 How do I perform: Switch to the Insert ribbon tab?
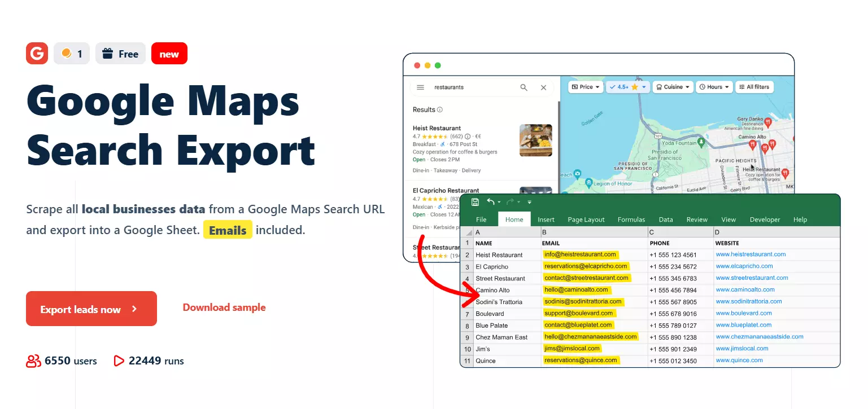pyautogui.click(x=546, y=219)
